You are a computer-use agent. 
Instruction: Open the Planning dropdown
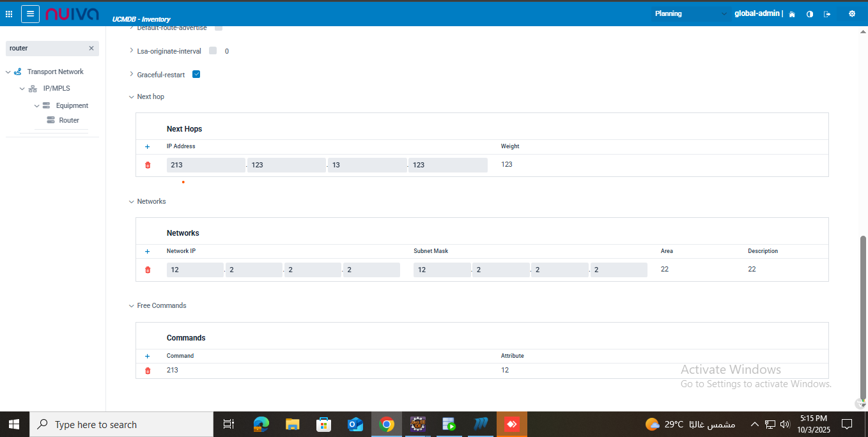pyautogui.click(x=690, y=13)
